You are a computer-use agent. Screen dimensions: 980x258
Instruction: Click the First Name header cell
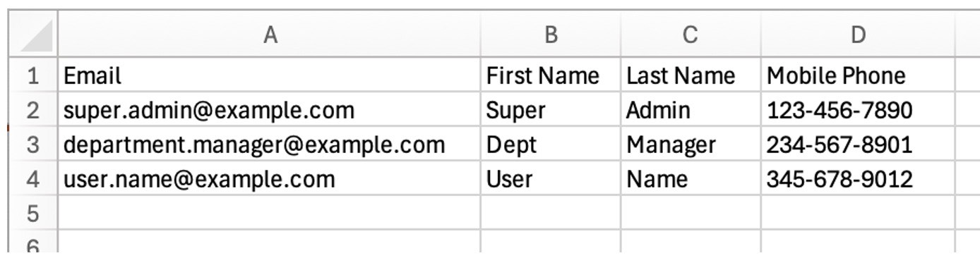point(551,75)
